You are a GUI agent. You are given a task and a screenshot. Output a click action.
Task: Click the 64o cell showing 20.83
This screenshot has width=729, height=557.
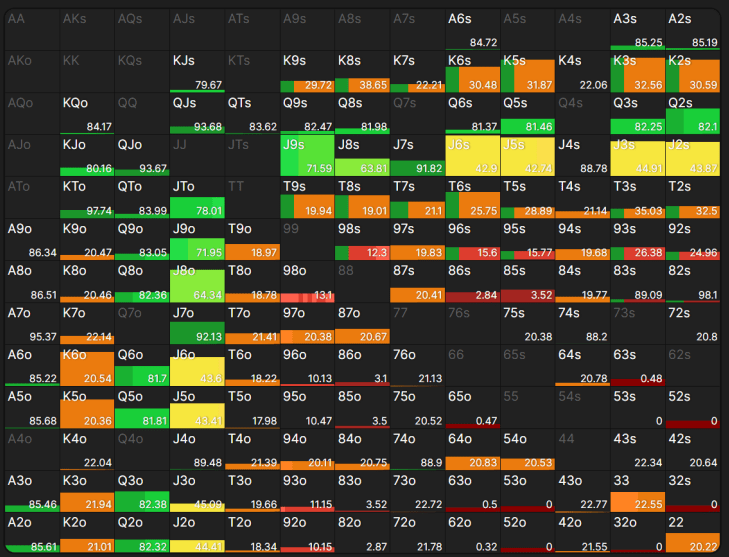pos(472,450)
